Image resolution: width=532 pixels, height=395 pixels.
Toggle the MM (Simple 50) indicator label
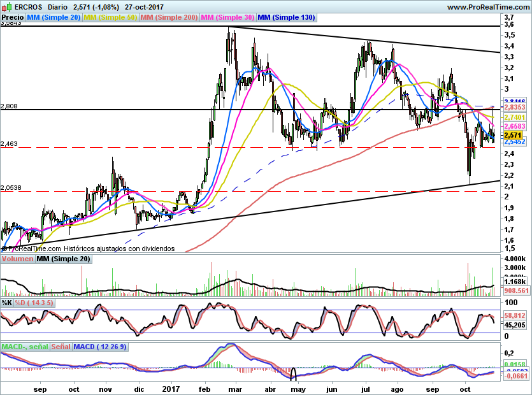click(x=110, y=18)
